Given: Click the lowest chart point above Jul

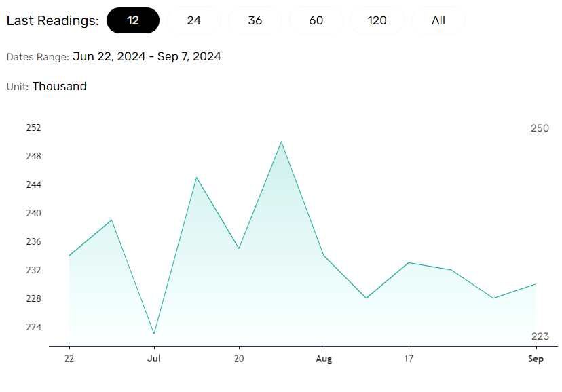Looking at the screenshot, I should coord(154,334).
